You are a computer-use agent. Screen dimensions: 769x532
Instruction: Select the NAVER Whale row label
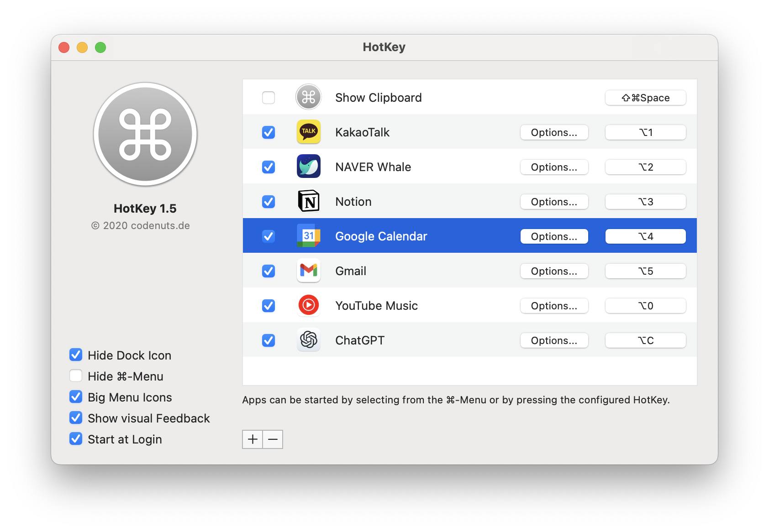(x=373, y=167)
